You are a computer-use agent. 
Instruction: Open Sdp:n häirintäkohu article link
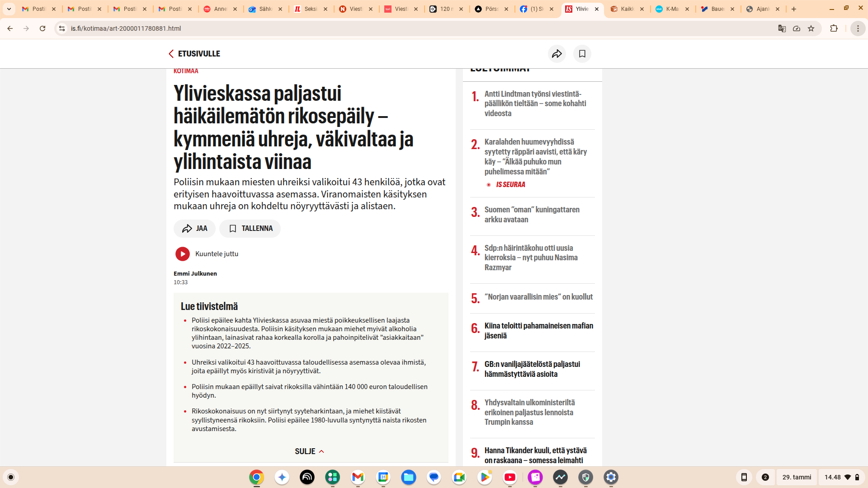531,258
